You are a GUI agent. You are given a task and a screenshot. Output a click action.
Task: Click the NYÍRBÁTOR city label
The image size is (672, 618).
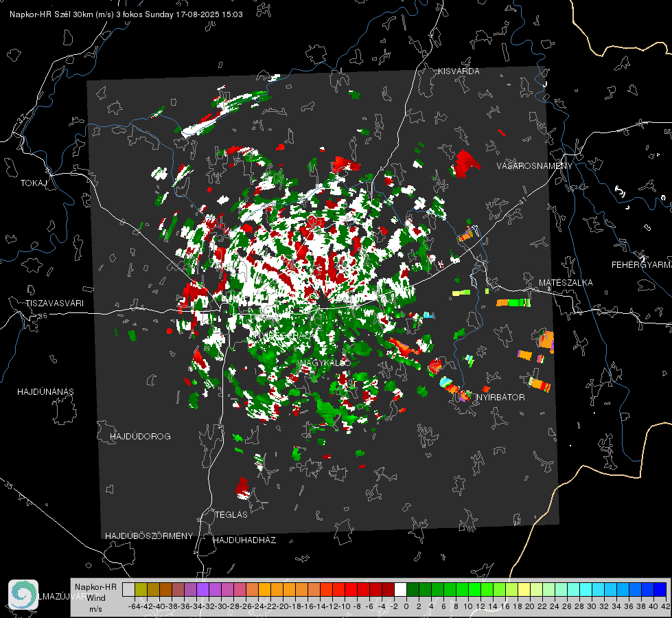coord(500,397)
